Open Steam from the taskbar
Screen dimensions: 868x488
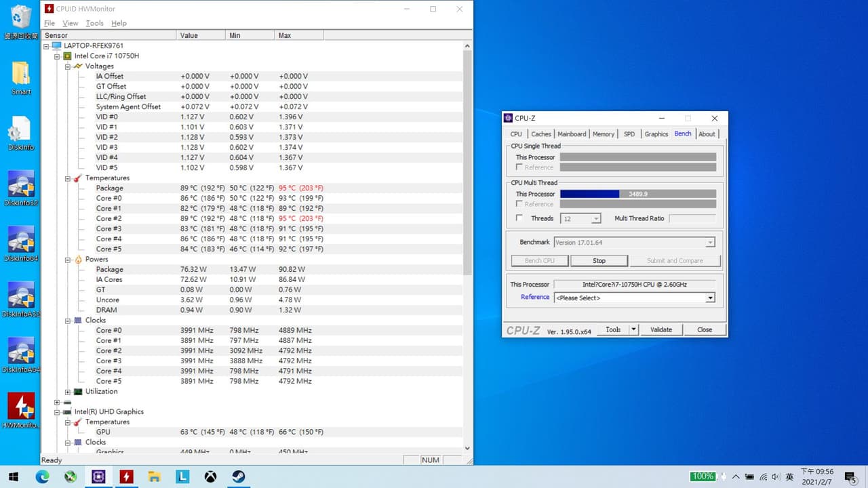(x=239, y=476)
